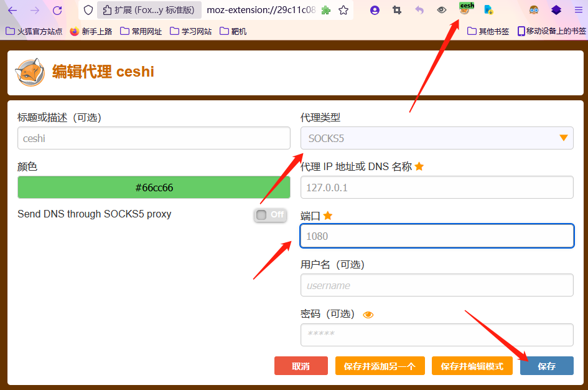
Task: Expand the 其他书签 bookmarks folder
Action: tap(488, 31)
